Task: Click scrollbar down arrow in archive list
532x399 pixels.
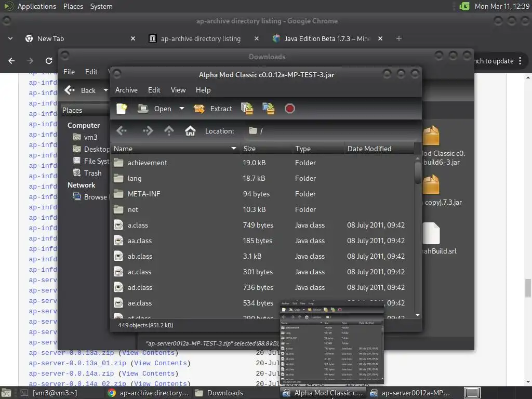Action: 418,315
